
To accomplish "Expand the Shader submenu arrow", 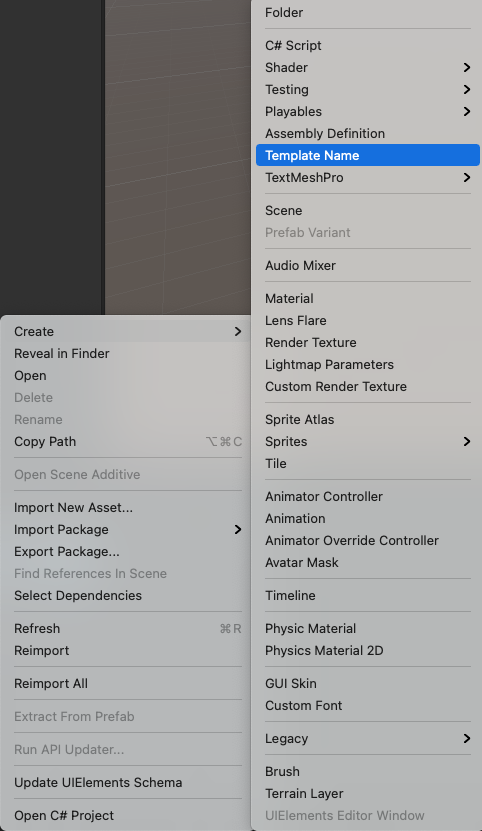I will [x=467, y=67].
